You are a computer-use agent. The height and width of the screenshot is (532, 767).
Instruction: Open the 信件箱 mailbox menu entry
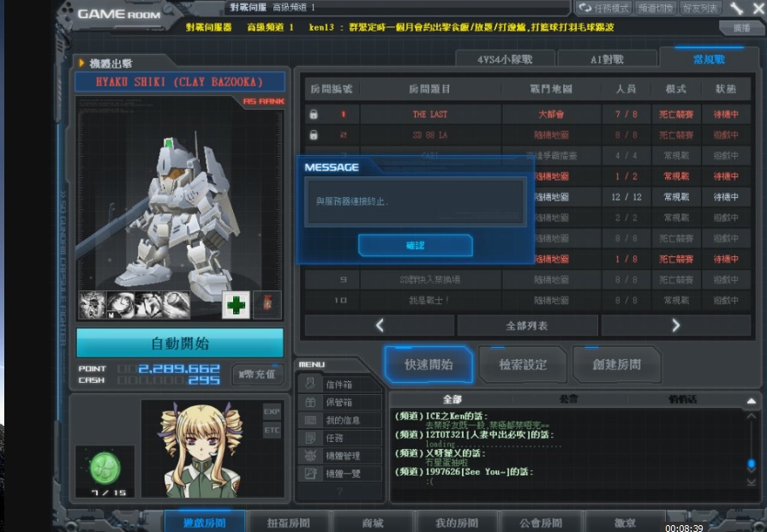coord(339,385)
